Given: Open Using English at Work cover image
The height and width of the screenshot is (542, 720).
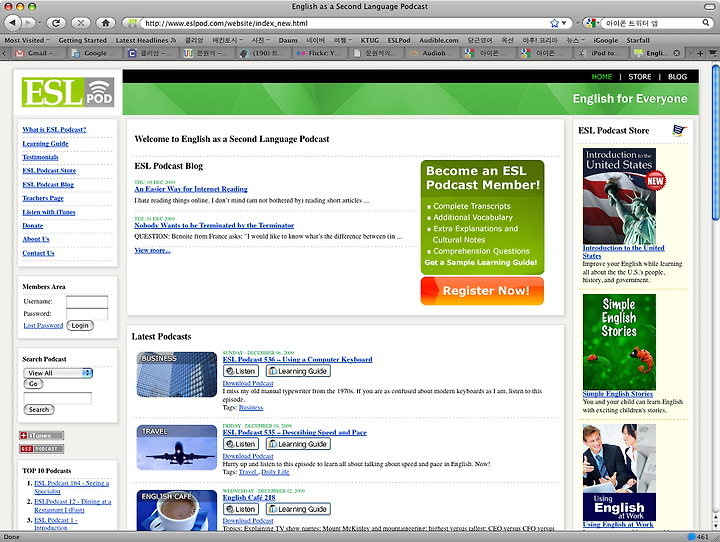Looking at the screenshot, I should (619, 472).
